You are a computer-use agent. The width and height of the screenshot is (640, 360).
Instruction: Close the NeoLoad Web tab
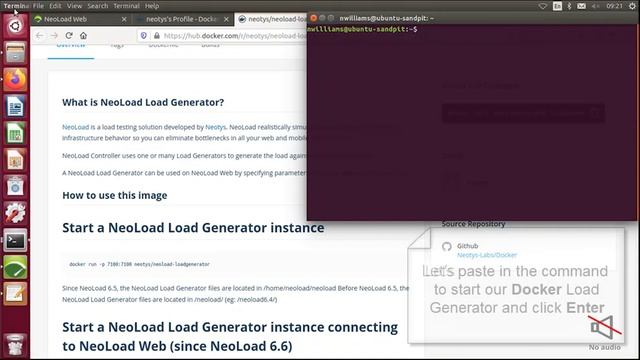124,19
